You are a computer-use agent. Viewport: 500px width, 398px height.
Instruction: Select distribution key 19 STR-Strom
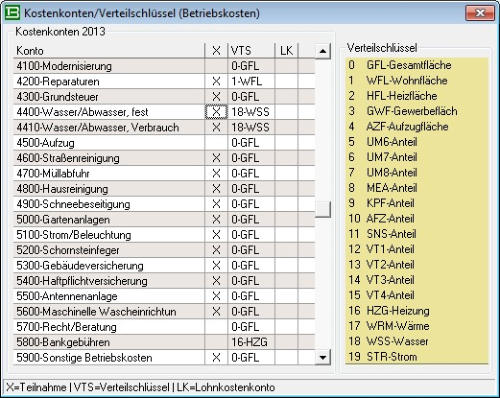pos(417,357)
